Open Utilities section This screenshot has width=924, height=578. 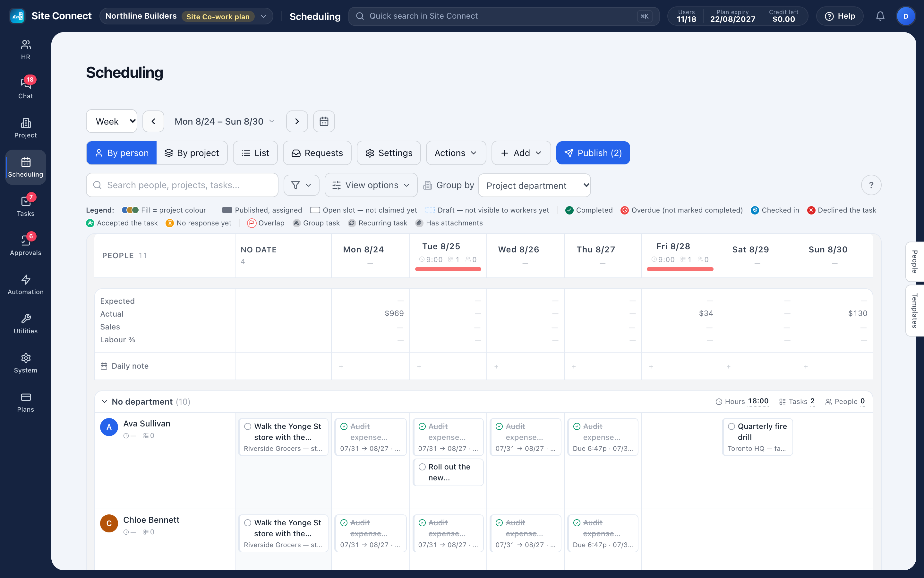point(26,324)
